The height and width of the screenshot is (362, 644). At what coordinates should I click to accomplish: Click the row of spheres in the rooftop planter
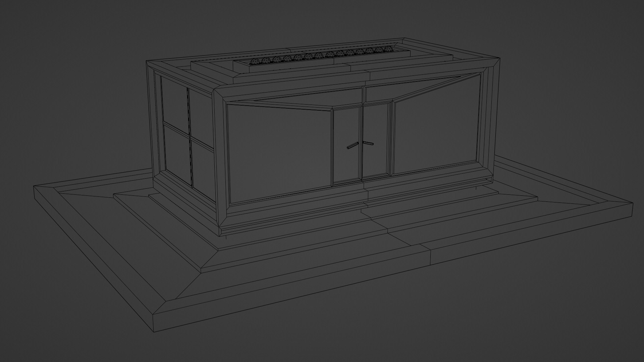click(x=322, y=55)
